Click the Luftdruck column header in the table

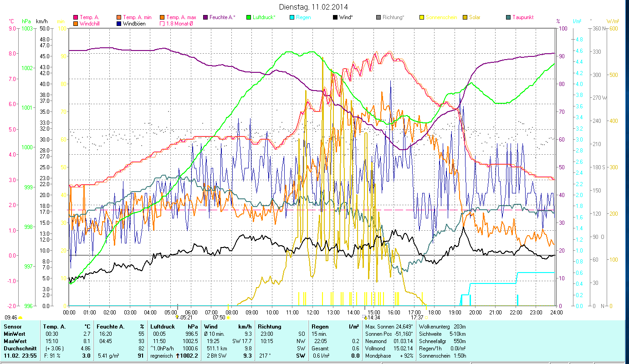163,327
